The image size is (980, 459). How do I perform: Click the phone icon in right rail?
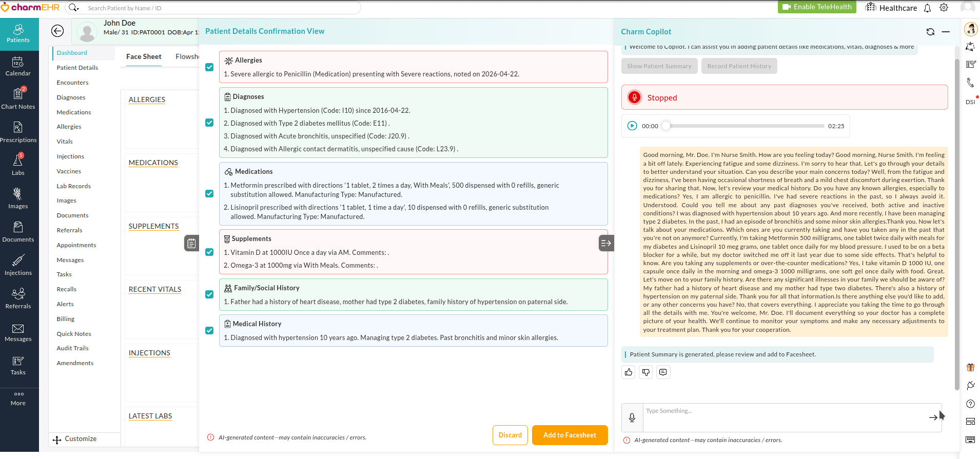pos(970,82)
